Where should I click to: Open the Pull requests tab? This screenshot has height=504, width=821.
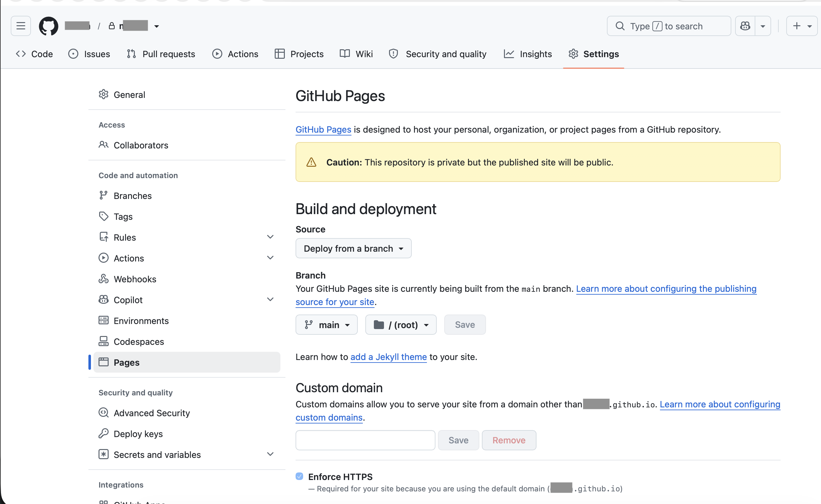(x=161, y=54)
